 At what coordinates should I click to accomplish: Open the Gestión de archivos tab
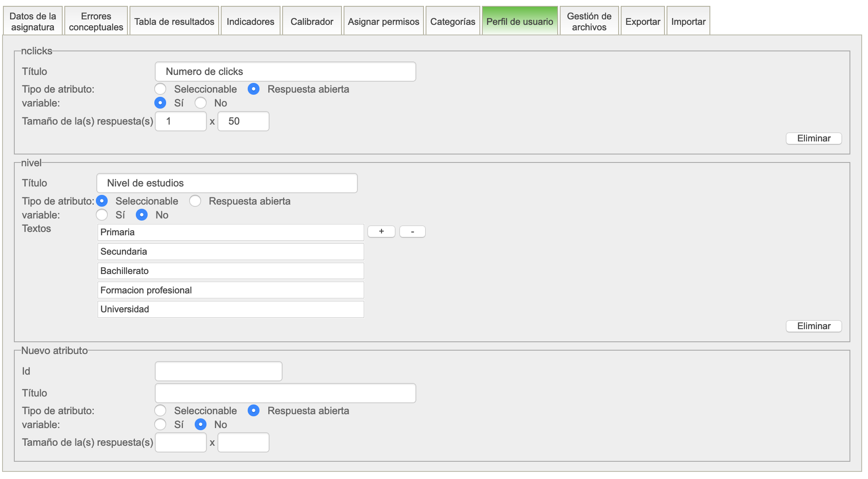tap(589, 21)
